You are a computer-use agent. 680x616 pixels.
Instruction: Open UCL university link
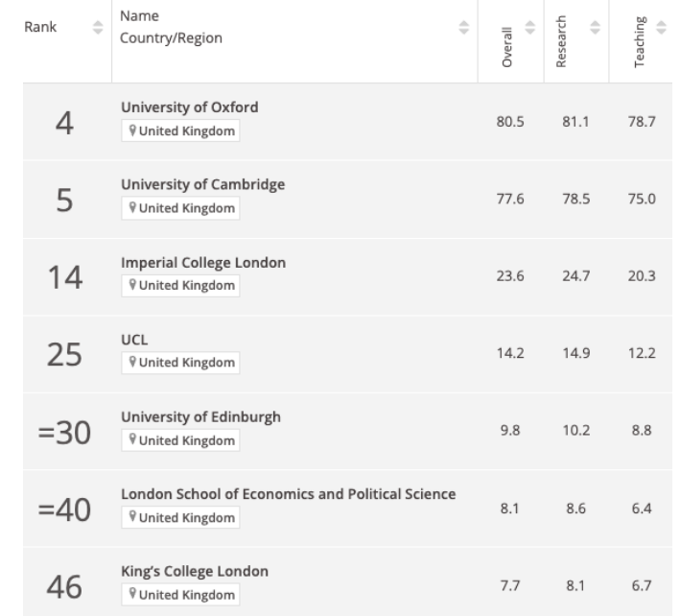(131, 340)
